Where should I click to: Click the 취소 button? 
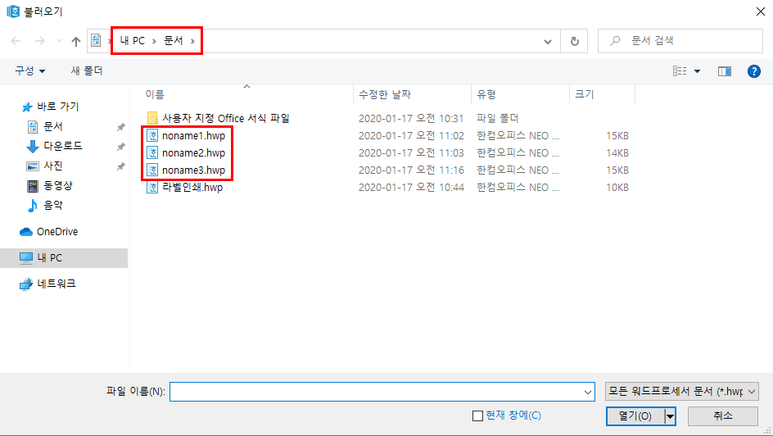[x=723, y=416]
